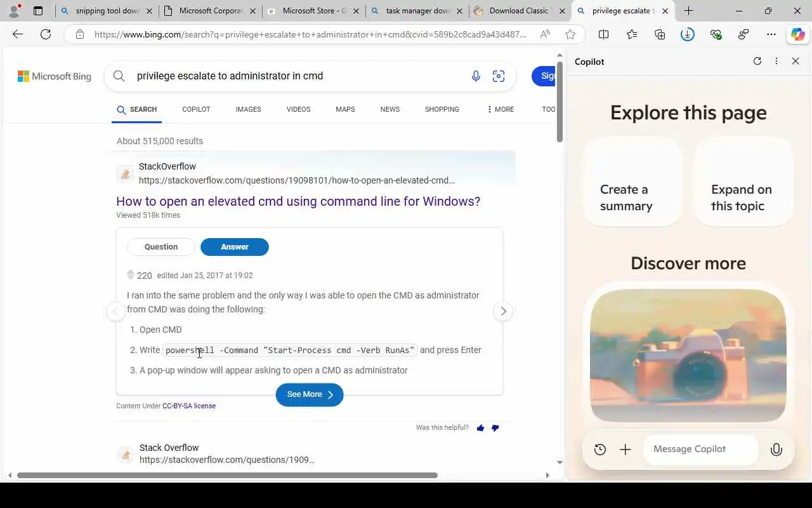The image size is (812, 508).
Task: Open the tab actions menu icon
Action: pyautogui.click(x=38, y=11)
